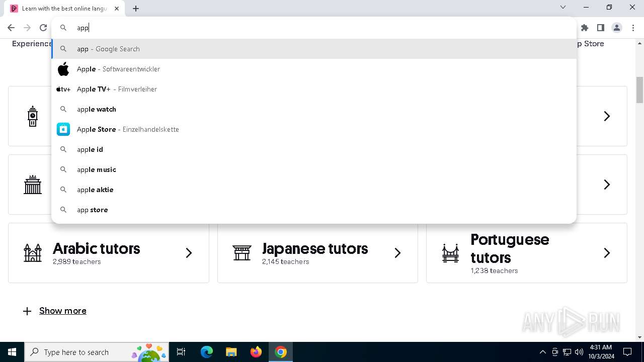
Task: Pick the 'app store' suggestion
Action: [x=314, y=210]
